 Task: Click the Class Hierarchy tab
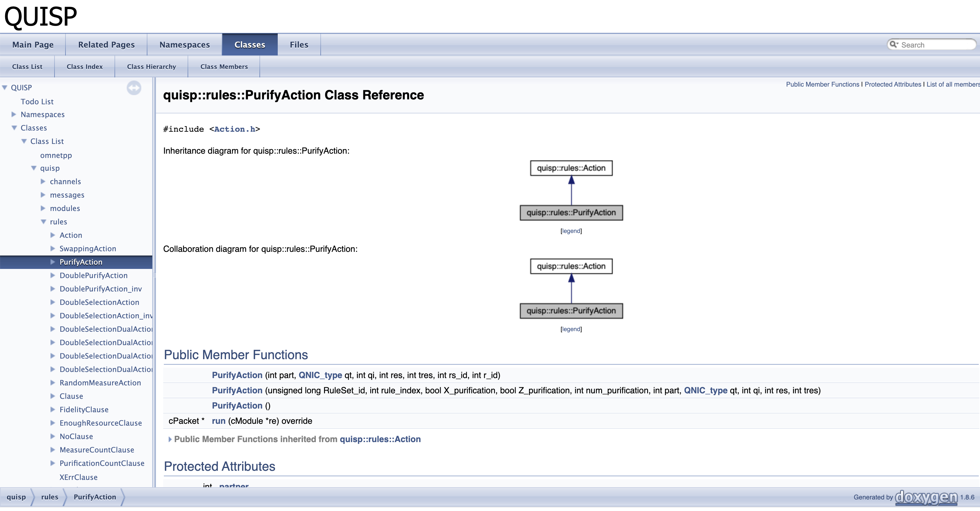152,66
